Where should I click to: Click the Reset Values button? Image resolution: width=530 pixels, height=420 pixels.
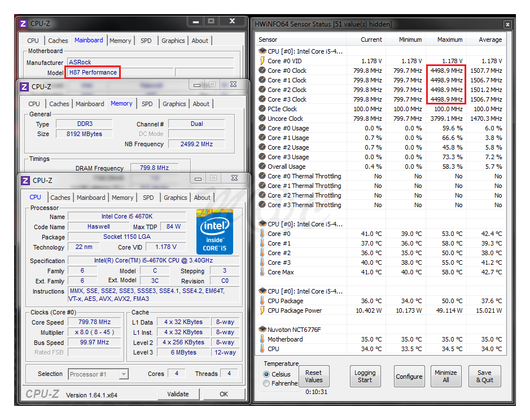pyautogui.click(x=313, y=377)
